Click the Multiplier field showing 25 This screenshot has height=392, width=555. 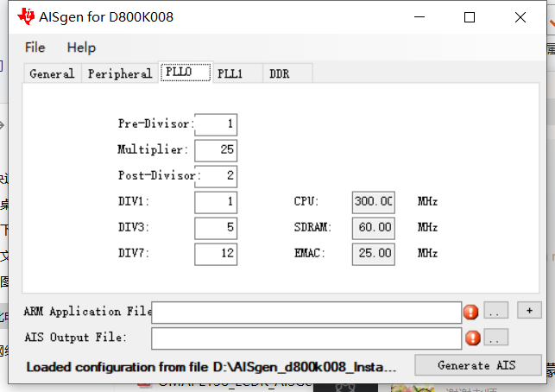(x=216, y=150)
